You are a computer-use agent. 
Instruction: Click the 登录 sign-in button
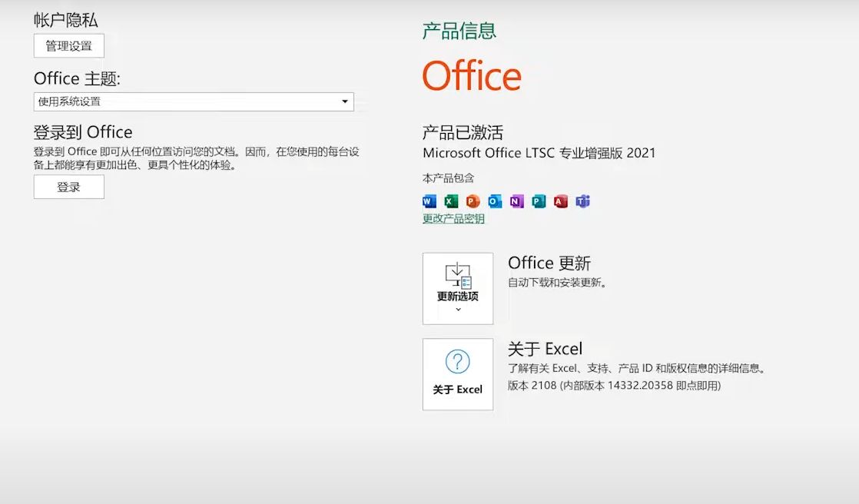point(69,187)
